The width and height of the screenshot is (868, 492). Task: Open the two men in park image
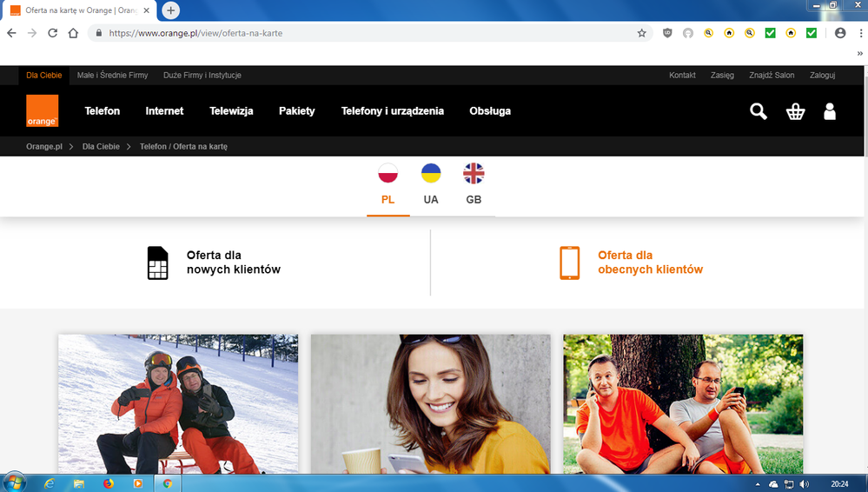coord(683,404)
